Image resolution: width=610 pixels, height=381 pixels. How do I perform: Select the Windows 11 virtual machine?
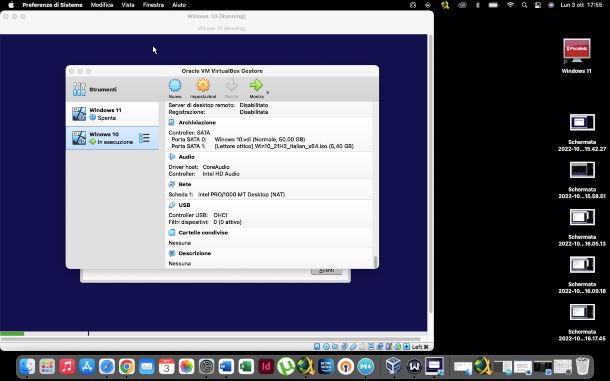(113, 114)
